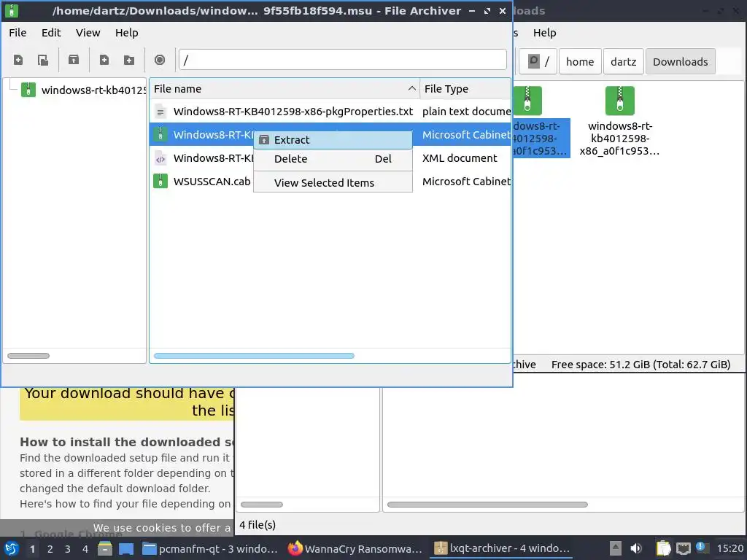Open the LXQt start menu icon
This screenshot has width=747, height=560.
[x=12, y=548]
